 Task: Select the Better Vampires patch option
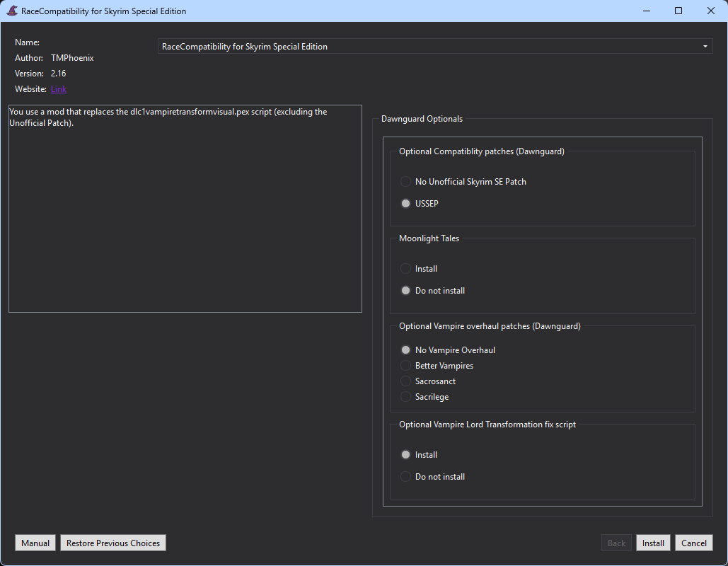437,366
